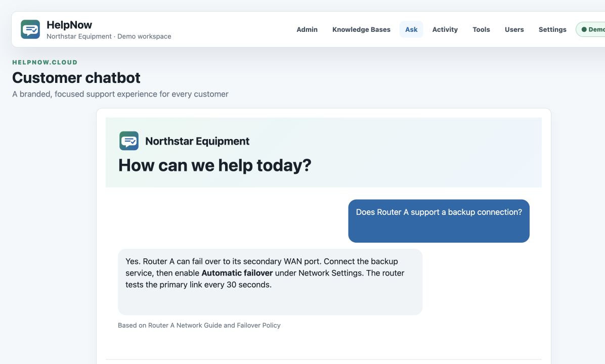The width and height of the screenshot is (605, 364).
Task: Click 'Northstar Equipment · Demo workspace' subtitle
Action: [109, 36]
